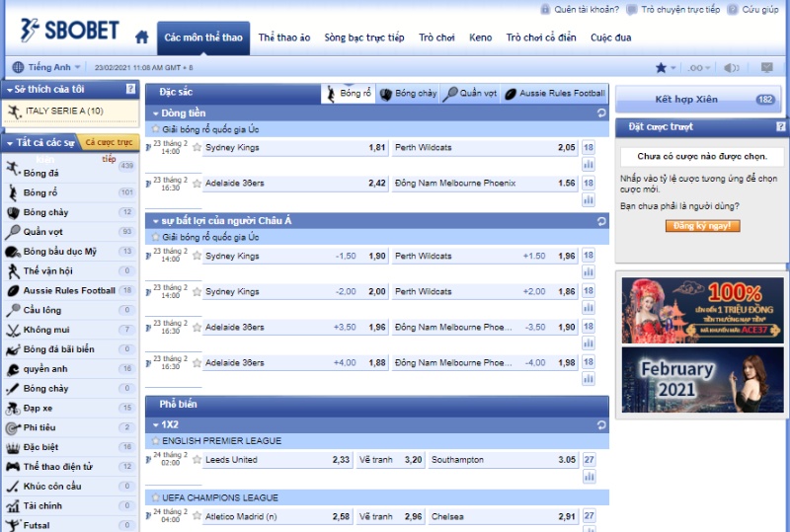Open the favorites star dropdown

coord(665,67)
